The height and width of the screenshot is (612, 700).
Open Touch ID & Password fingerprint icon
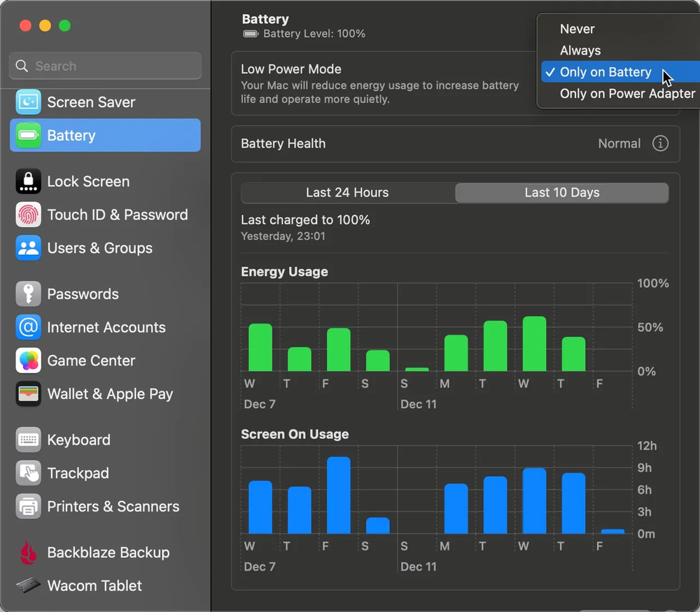pyautogui.click(x=29, y=215)
